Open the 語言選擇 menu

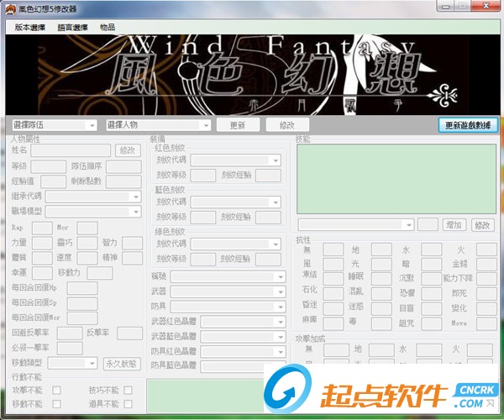click(x=72, y=28)
